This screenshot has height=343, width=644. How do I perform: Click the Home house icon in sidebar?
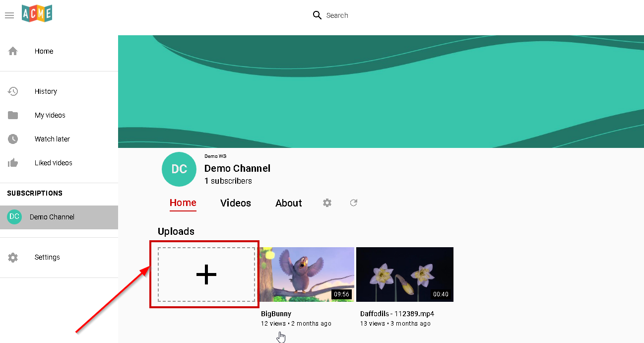pyautogui.click(x=13, y=51)
